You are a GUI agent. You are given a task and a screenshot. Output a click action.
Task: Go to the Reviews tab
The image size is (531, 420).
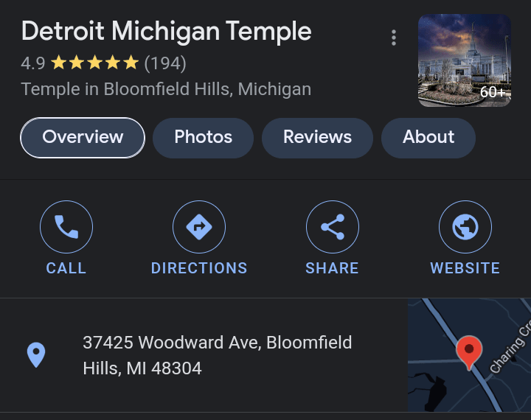pyautogui.click(x=317, y=137)
